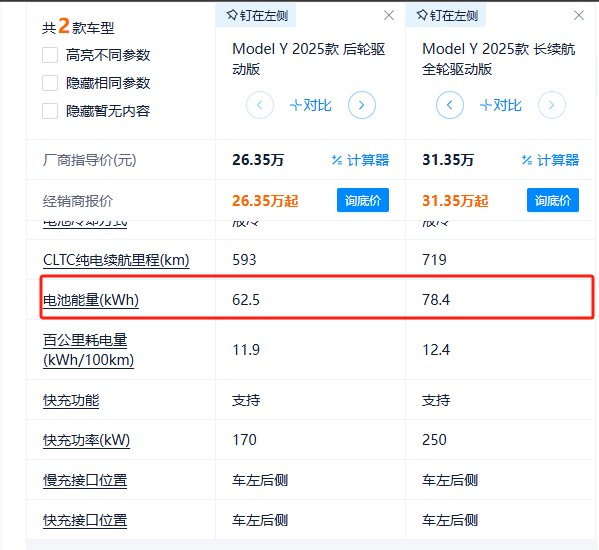Select the 719 range value

point(434,260)
